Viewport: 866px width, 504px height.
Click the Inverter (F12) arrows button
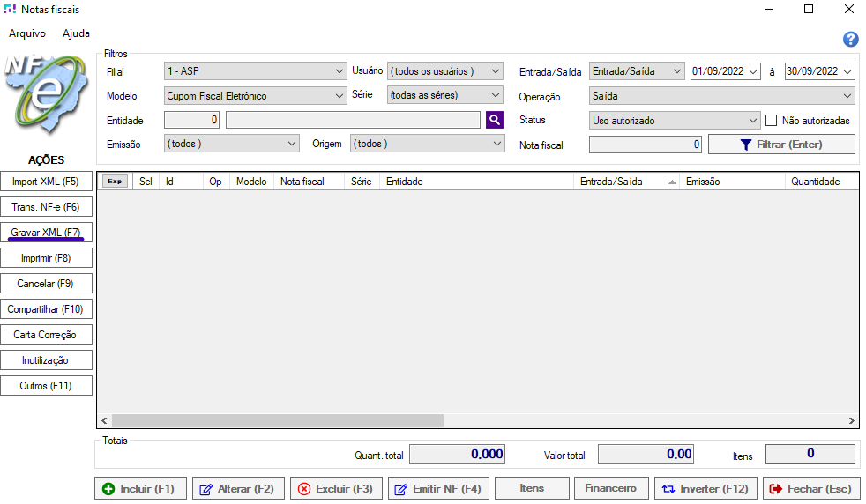coord(705,488)
